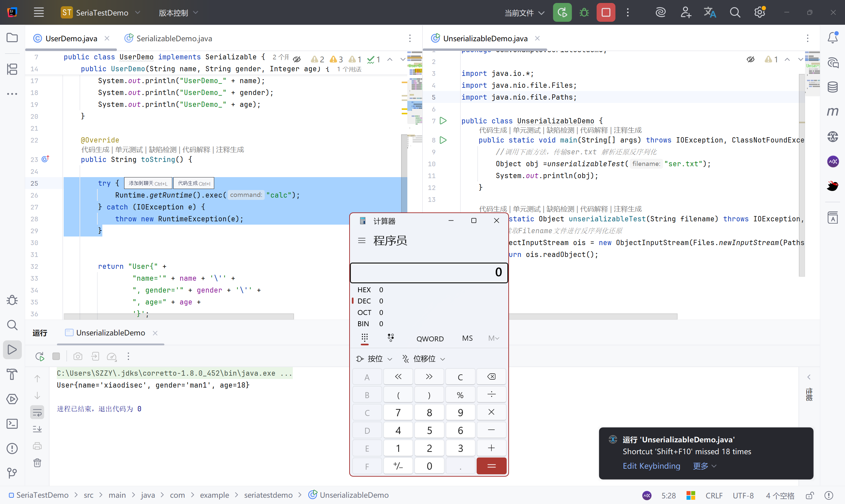Open the Database tool window icon

[832, 87]
